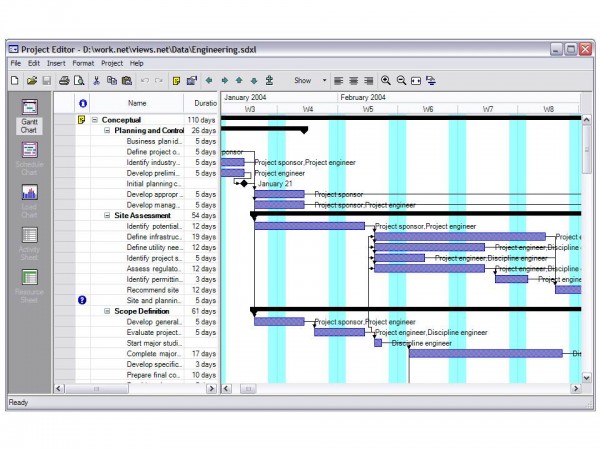Paste from clipboard icon
Image resolution: width=600 pixels, height=450 pixels.
[x=127, y=80]
